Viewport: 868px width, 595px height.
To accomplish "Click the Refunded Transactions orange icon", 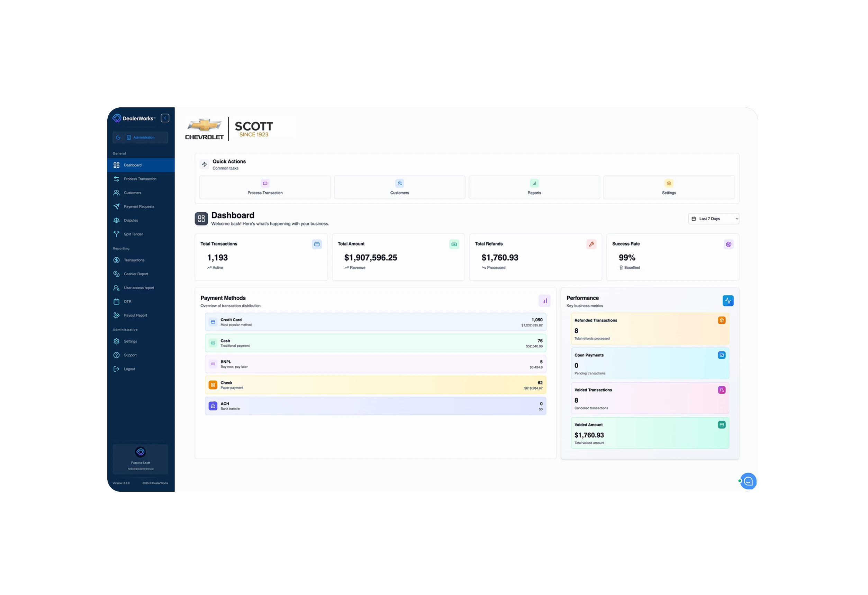I will 722,321.
